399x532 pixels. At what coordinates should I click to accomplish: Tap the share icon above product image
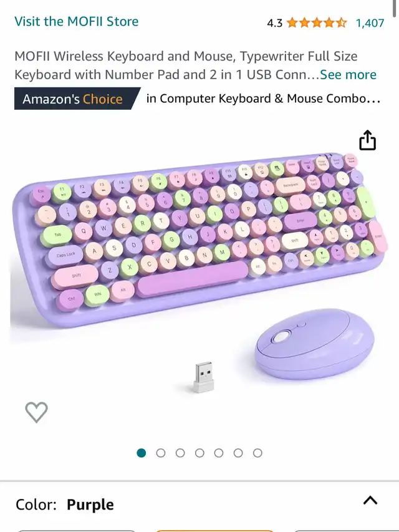pos(367,140)
